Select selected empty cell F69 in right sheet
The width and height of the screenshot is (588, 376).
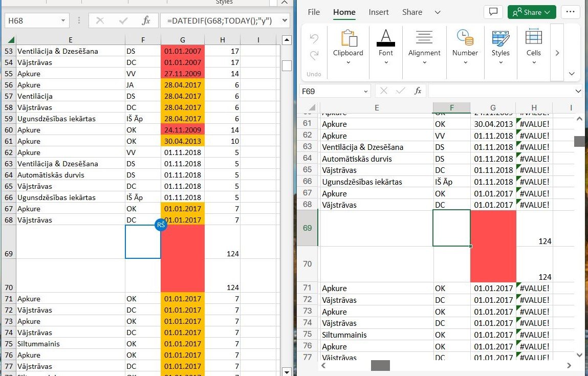coord(451,228)
